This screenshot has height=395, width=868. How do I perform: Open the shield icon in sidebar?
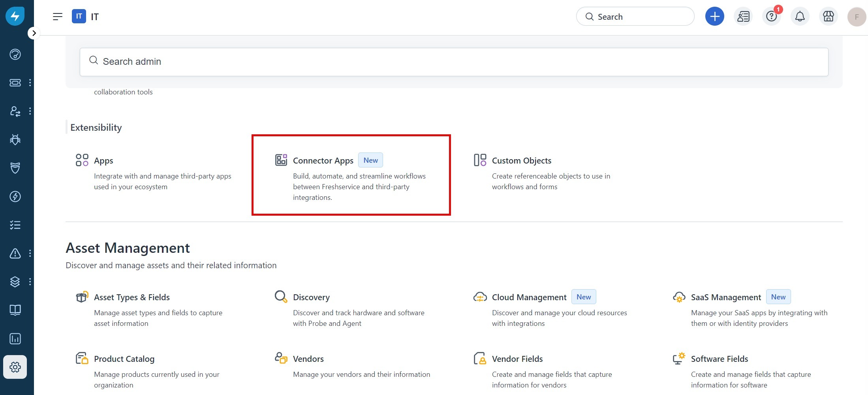point(15,168)
